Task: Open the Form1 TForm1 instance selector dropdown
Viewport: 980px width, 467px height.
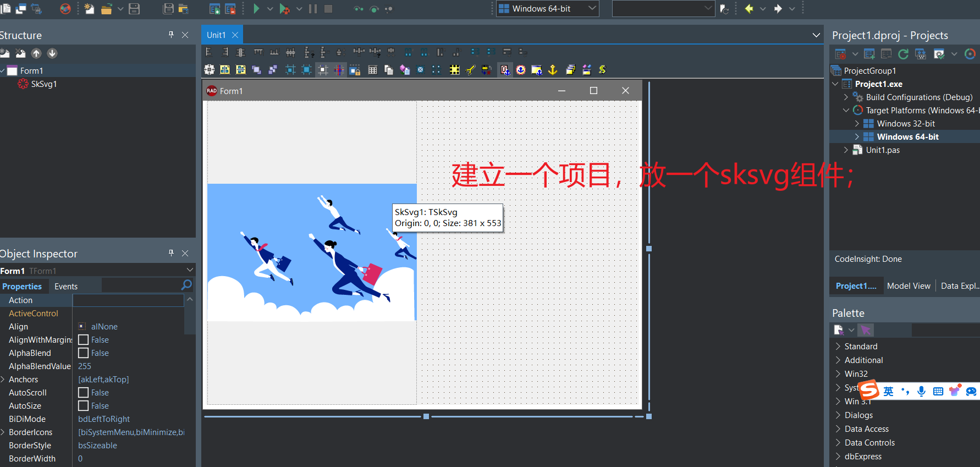Action: coord(190,270)
